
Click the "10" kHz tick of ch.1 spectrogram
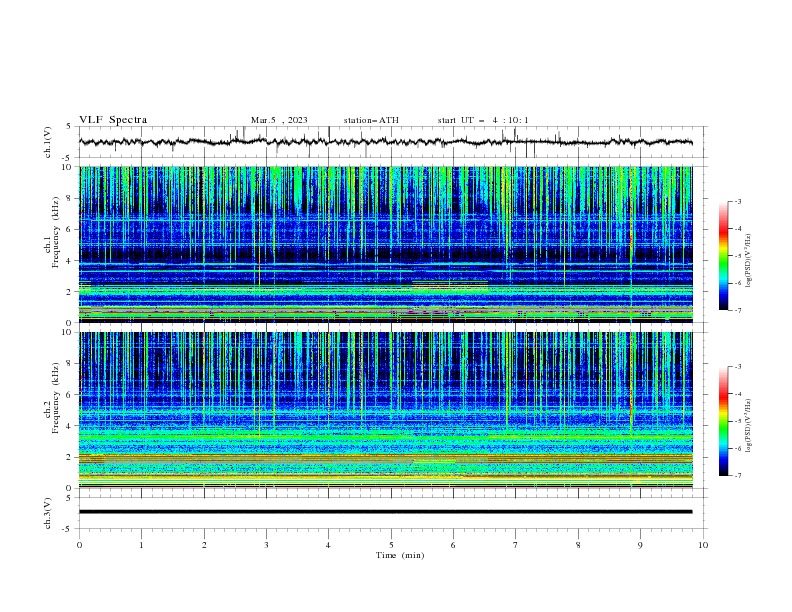68,167
